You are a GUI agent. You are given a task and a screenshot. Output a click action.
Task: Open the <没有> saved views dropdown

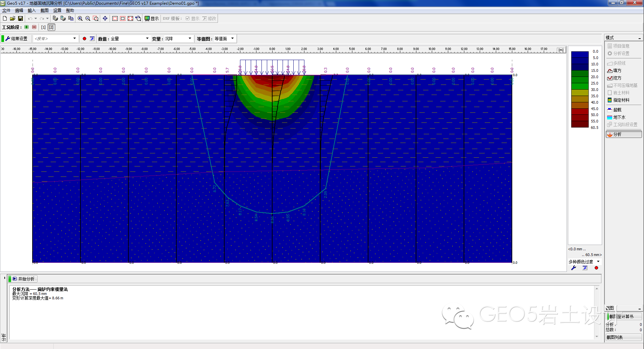tap(56, 39)
